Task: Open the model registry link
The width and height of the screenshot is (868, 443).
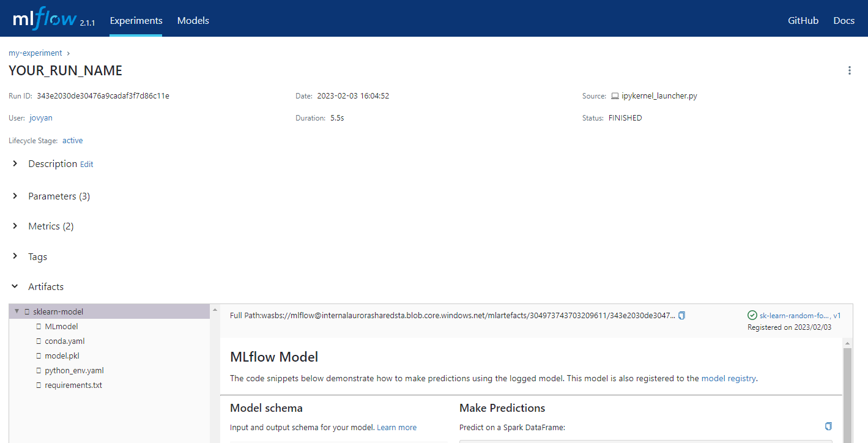Action: click(729, 378)
